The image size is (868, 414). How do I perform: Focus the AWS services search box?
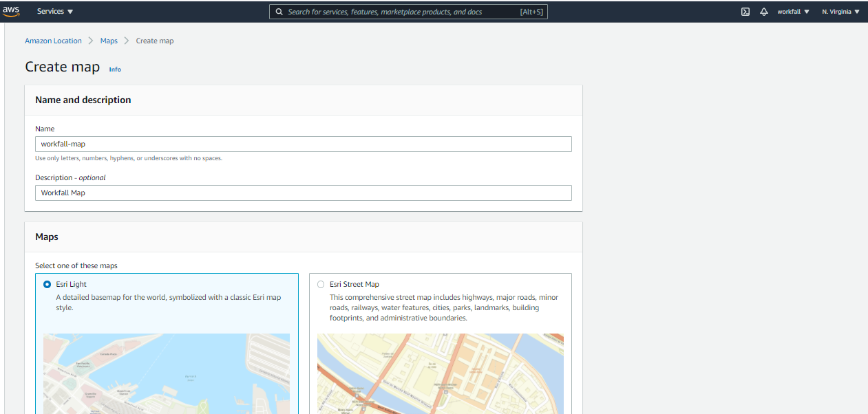[408, 12]
